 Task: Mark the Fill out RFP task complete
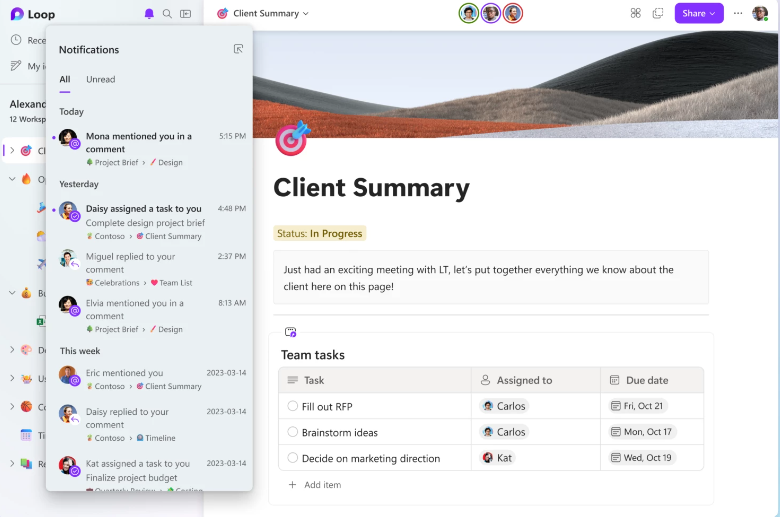point(293,406)
